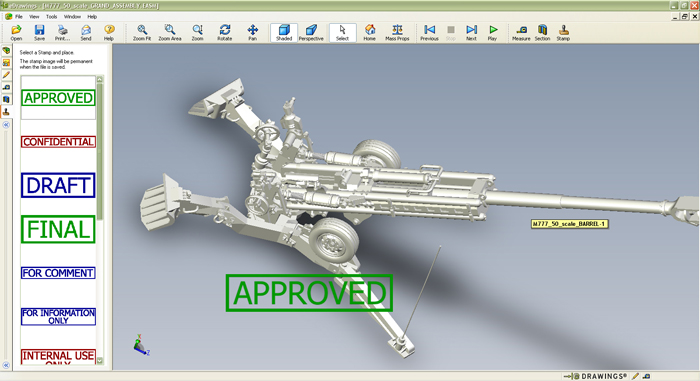This screenshot has width=700, height=381.
Task: Go to the Next view
Action: pos(471,33)
